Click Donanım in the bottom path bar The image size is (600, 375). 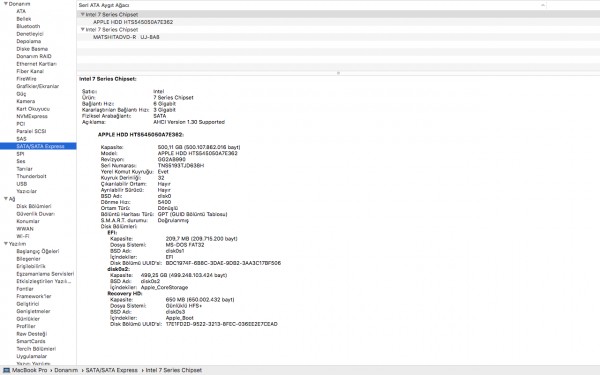click(66, 370)
